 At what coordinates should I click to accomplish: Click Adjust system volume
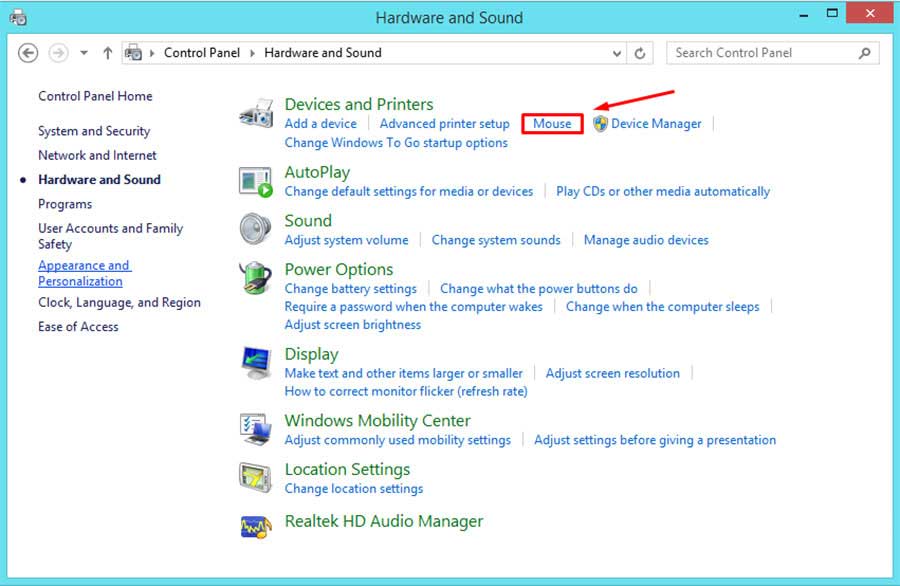[347, 240]
